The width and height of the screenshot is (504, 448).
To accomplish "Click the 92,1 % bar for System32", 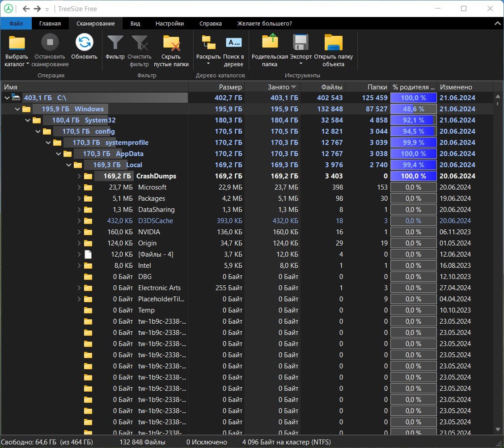I will (414, 120).
